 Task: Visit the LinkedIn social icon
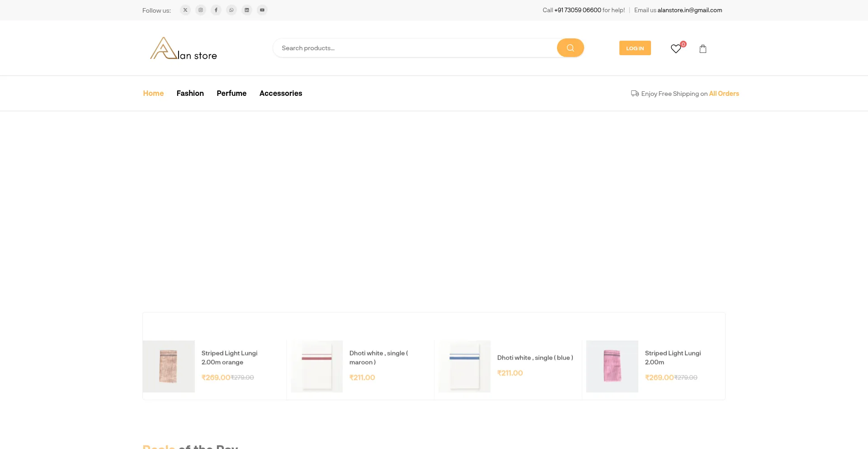[x=247, y=10]
